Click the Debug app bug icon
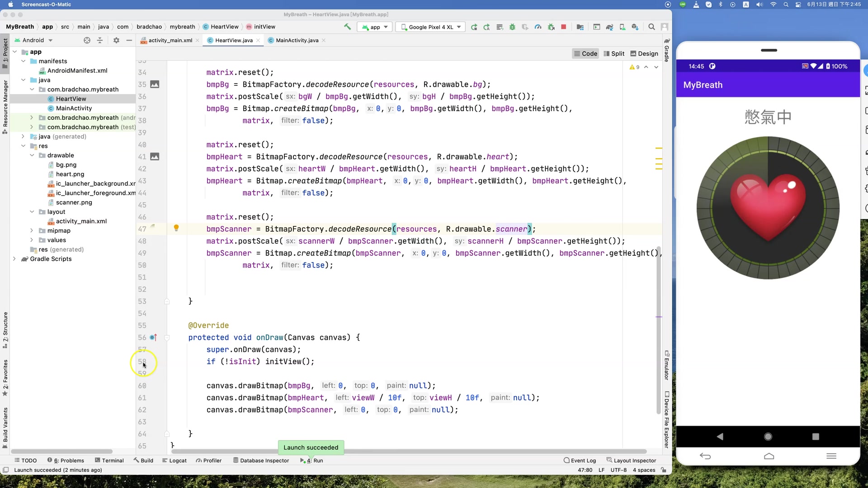Screen dimensions: 868x488 pyautogui.click(x=512, y=27)
